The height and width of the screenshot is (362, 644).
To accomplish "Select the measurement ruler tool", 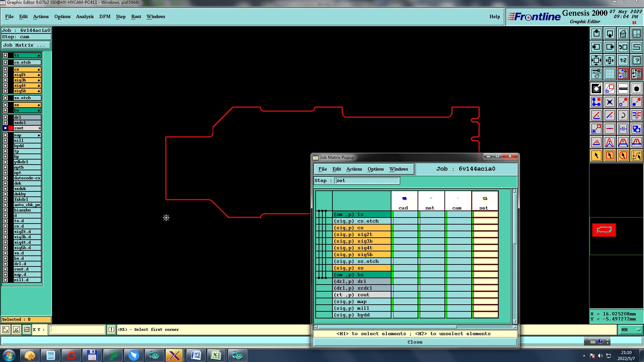I will coord(623,88).
